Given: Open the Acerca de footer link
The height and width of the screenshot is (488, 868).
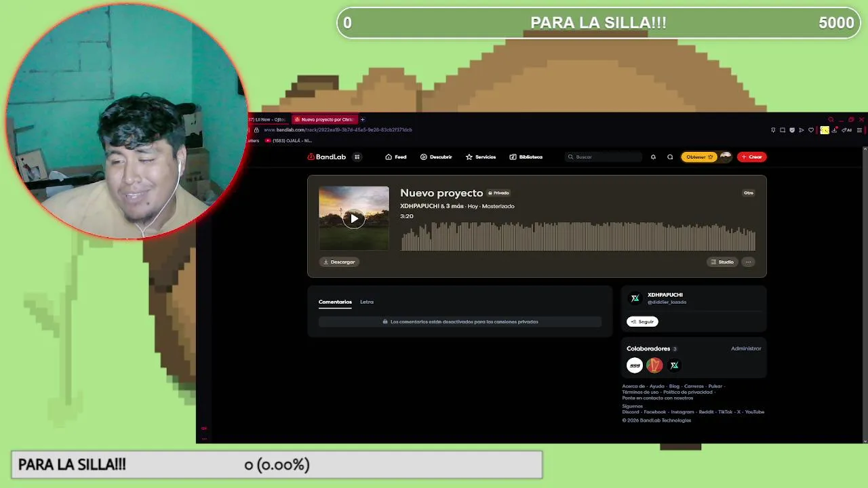Looking at the screenshot, I should point(633,386).
